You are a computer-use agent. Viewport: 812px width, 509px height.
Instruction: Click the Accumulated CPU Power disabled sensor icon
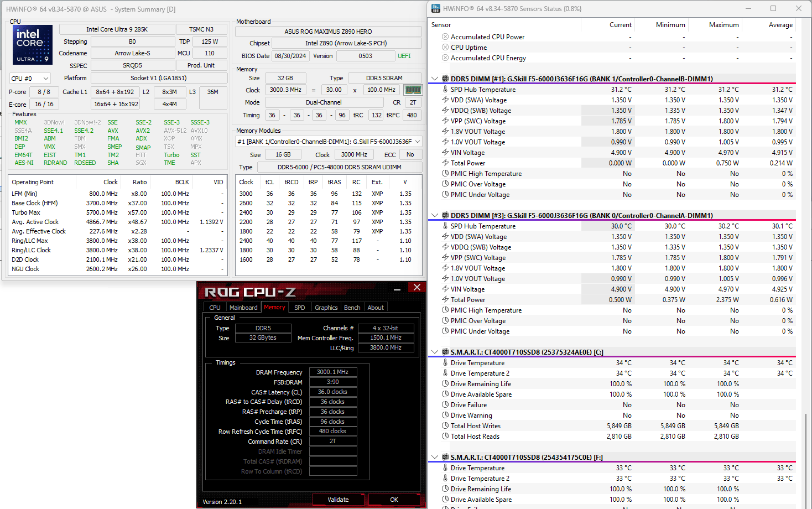(445, 37)
